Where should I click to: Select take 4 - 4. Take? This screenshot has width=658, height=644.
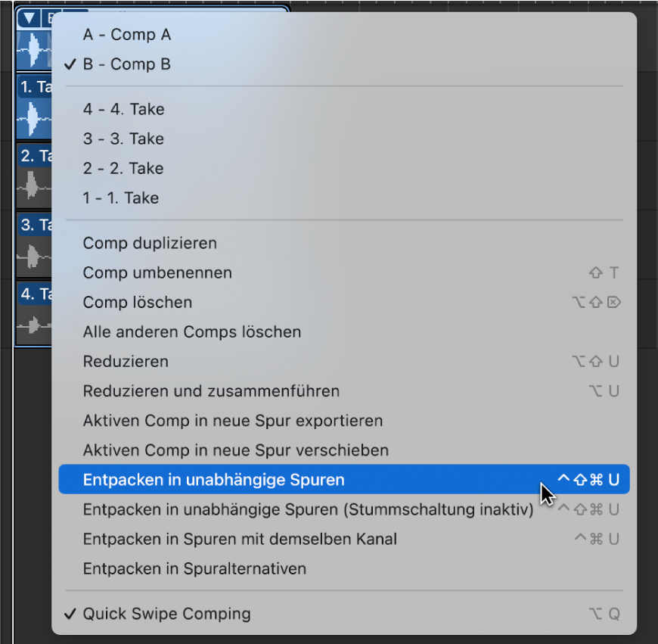(123, 109)
